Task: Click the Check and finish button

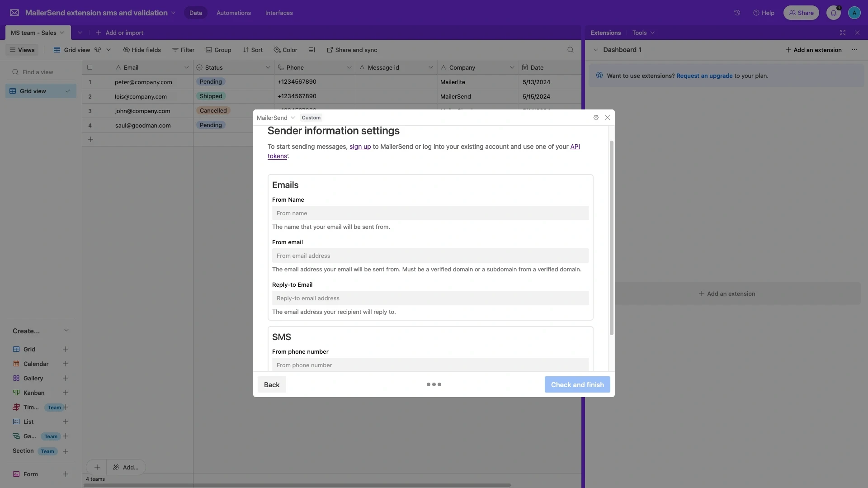Action: tap(577, 384)
